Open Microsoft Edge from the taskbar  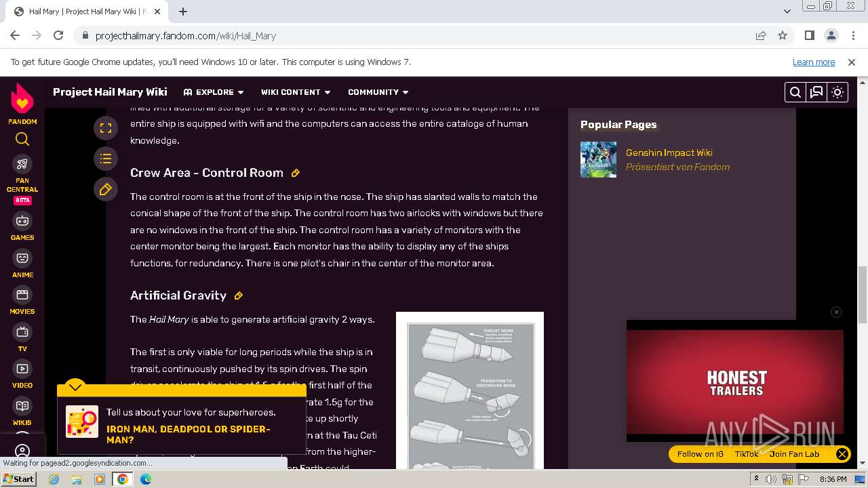(146, 479)
